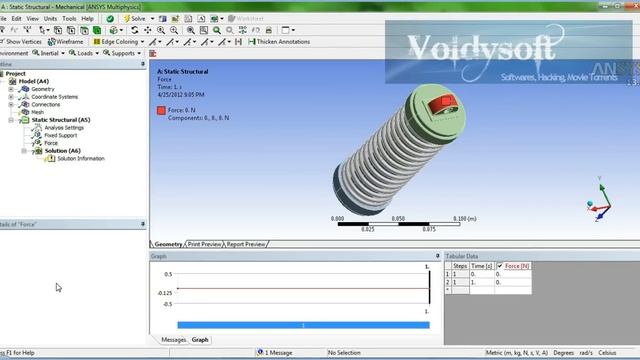This screenshot has width=640, height=360.
Task: Expand the Geometry tree node
Action: pos(11,89)
